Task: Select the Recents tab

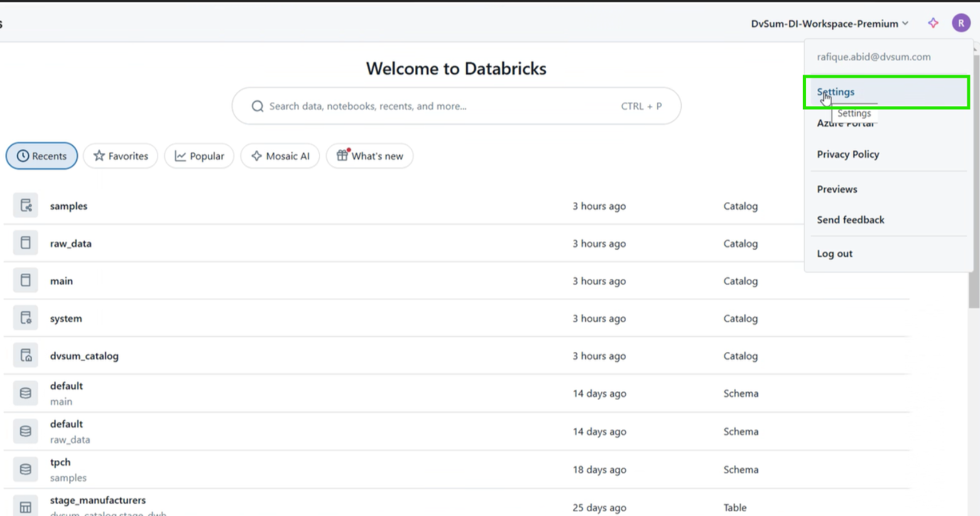Action: 42,156
